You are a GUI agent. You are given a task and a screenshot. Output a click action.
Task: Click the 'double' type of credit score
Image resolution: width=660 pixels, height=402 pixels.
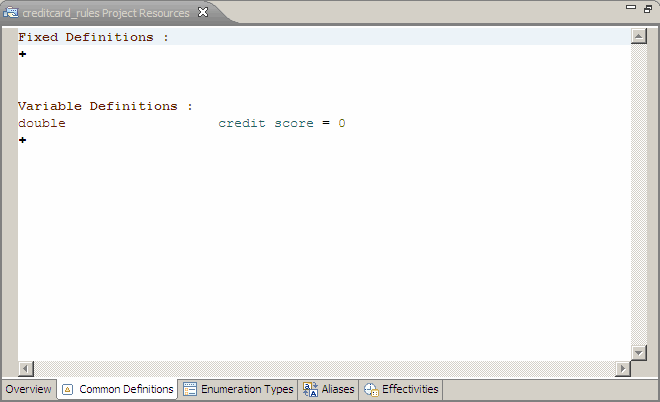(x=42, y=123)
